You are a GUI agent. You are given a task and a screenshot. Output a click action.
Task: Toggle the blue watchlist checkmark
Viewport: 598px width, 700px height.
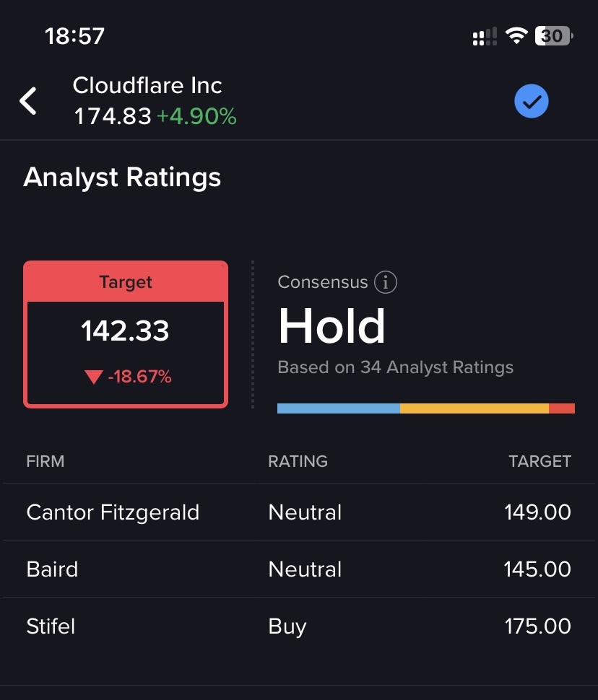coord(532,102)
